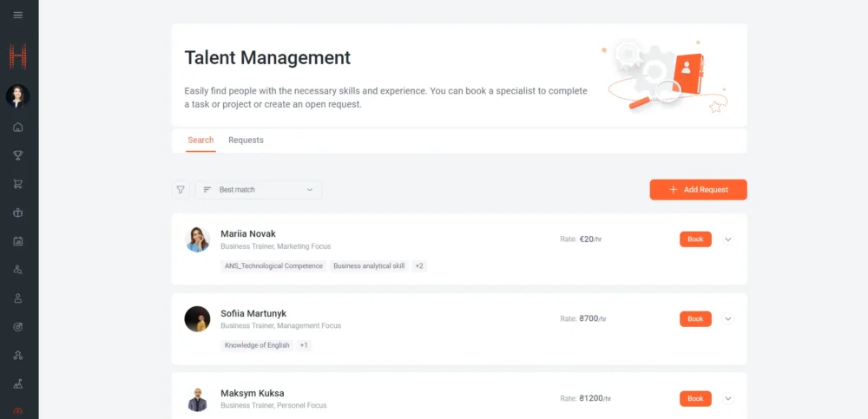Image resolution: width=868 pixels, height=419 pixels.
Task: Open the hamburger menu in sidebar
Action: pos(18,15)
